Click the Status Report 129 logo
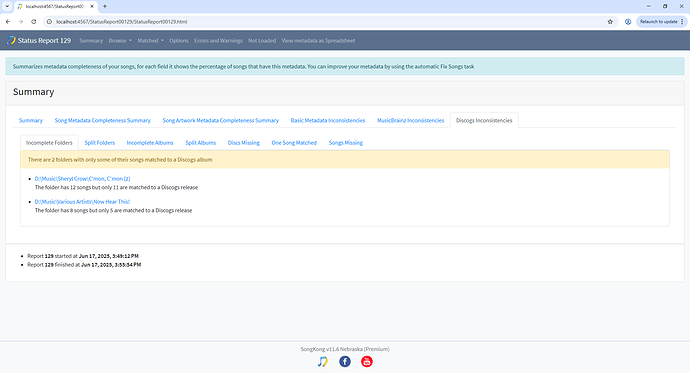690x373 pixels. (39, 40)
